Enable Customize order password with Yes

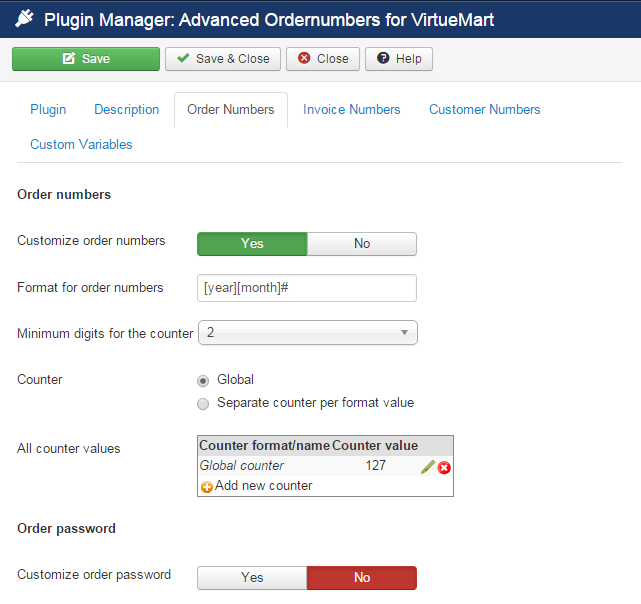click(x=252, y=578)
